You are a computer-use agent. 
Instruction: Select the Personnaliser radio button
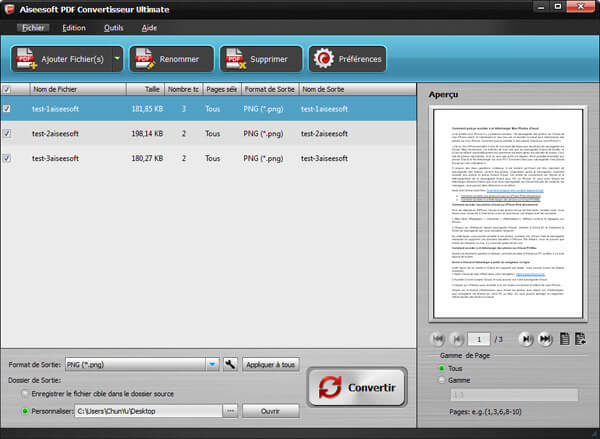click(x=25, y=411)
